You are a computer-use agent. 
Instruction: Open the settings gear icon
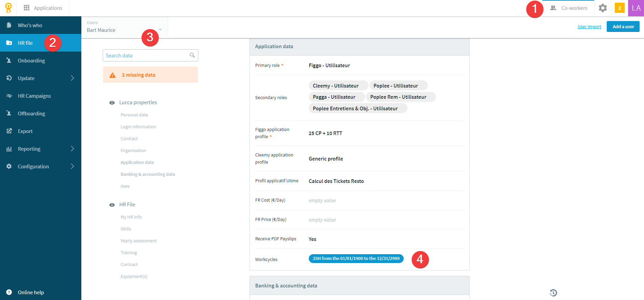point(603,8)
